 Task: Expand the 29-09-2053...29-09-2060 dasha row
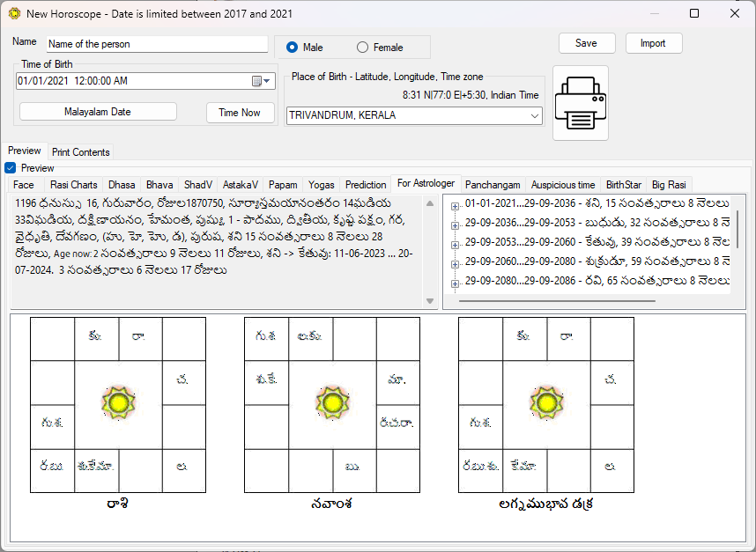[455, 245]
